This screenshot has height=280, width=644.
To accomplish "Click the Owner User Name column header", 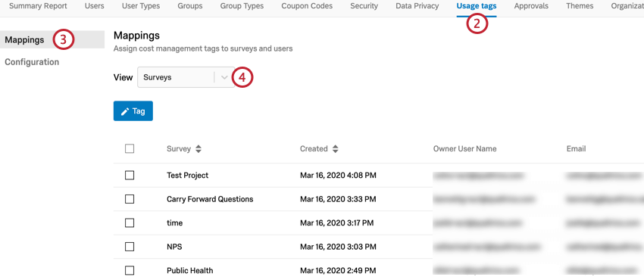I will tap(464, 149).
